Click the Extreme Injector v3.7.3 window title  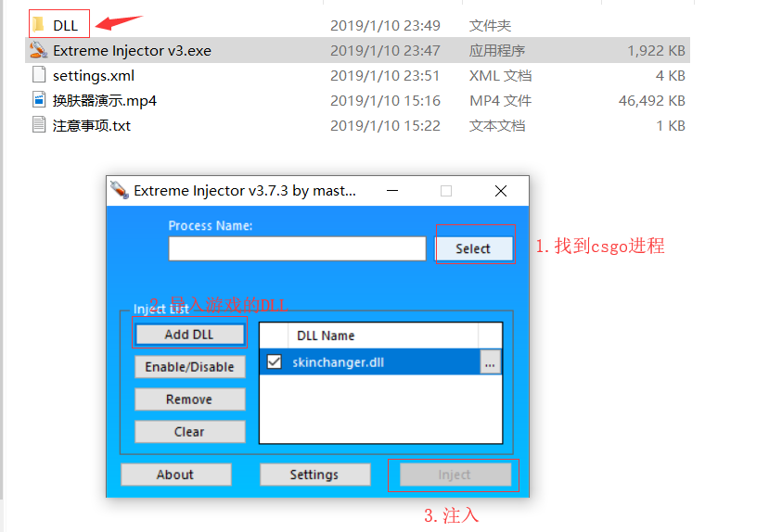[245, 191]
